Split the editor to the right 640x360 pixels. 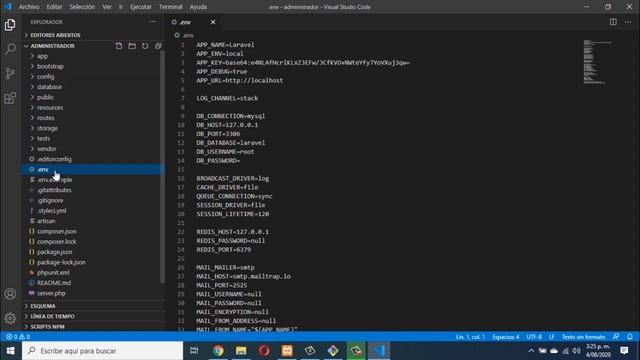[x=613, y=22]
